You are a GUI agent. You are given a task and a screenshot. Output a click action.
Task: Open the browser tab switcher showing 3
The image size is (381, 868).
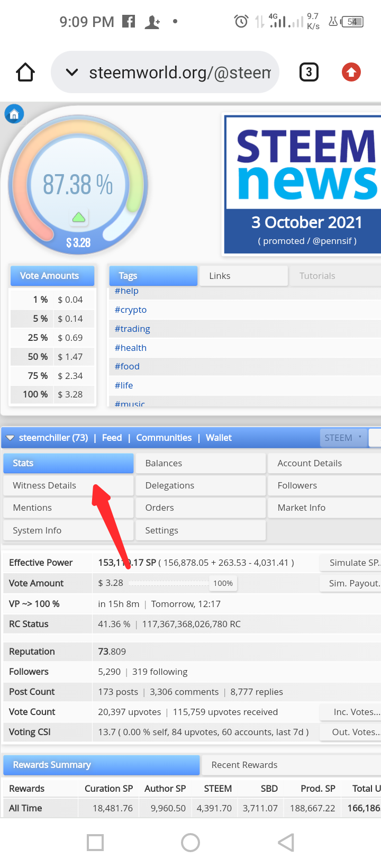pos(309,72)
